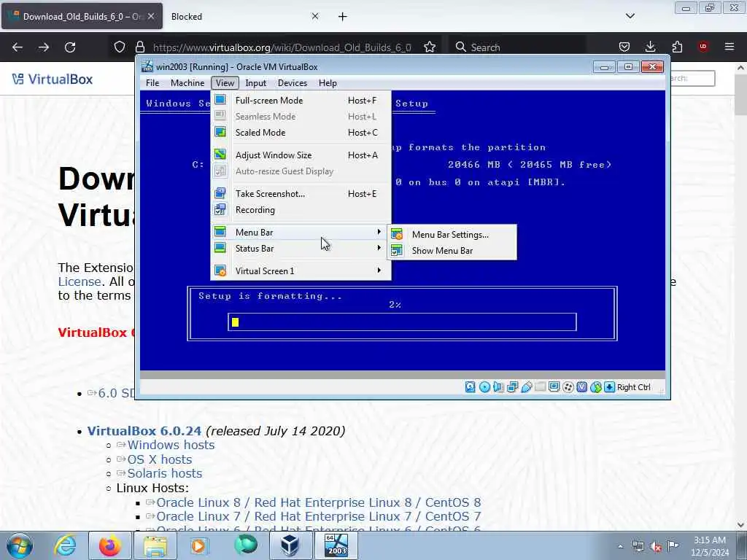Click Take Screenshot camera icon

pos(220,192)
